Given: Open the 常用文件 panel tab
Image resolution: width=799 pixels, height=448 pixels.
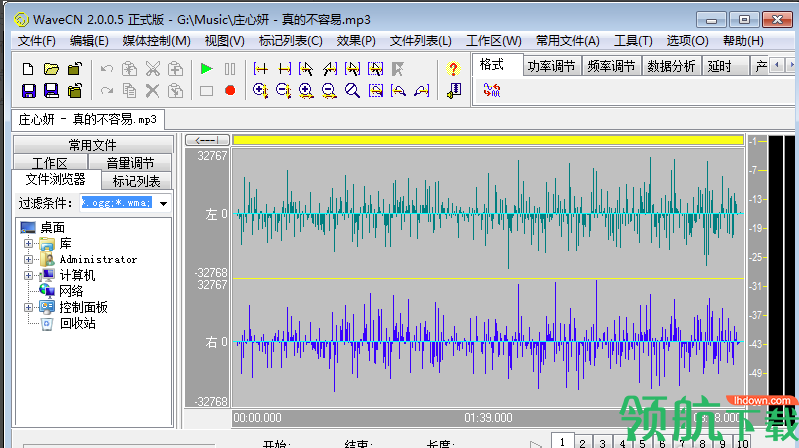Looking at the screenshot, I should coord(93,145).
